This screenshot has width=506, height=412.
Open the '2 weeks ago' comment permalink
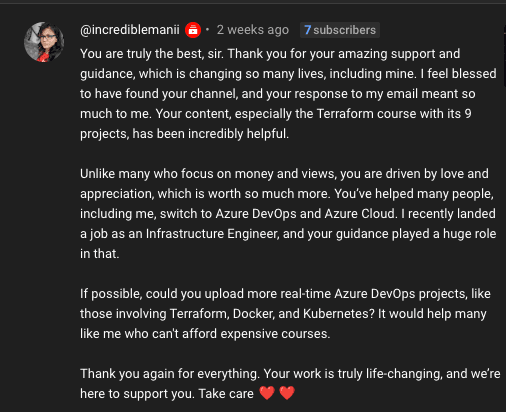coord(253,30)
